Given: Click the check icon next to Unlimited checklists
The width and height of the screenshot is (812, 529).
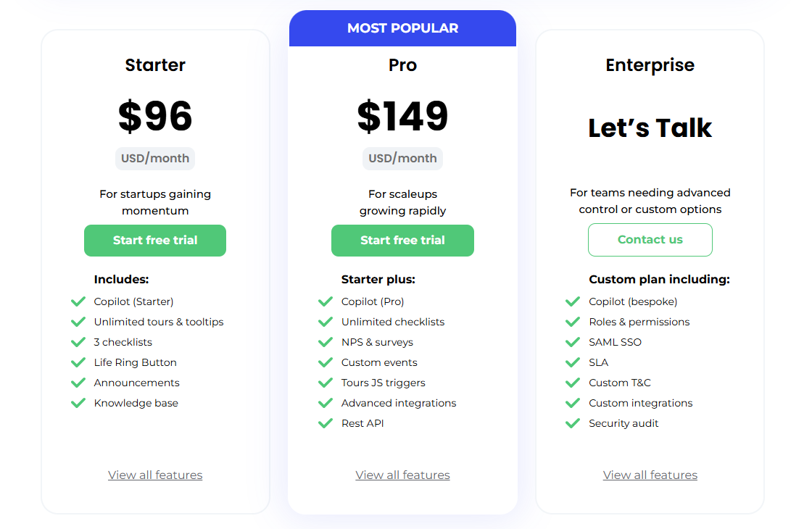Looking at the screenshot, I should [326, 322].
